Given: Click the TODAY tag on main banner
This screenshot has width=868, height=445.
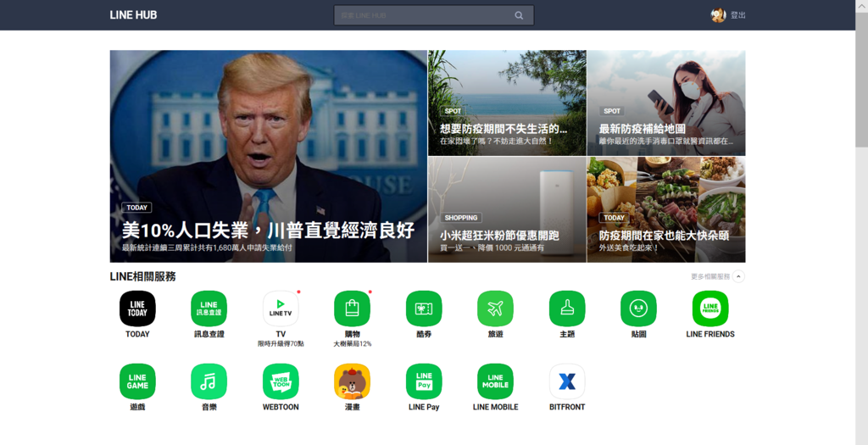Looking at the screenshot, I should (x=136, y=208).
